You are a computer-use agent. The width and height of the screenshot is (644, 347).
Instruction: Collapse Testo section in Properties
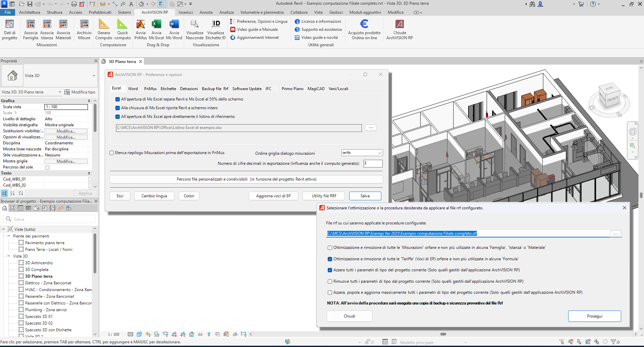89,173
